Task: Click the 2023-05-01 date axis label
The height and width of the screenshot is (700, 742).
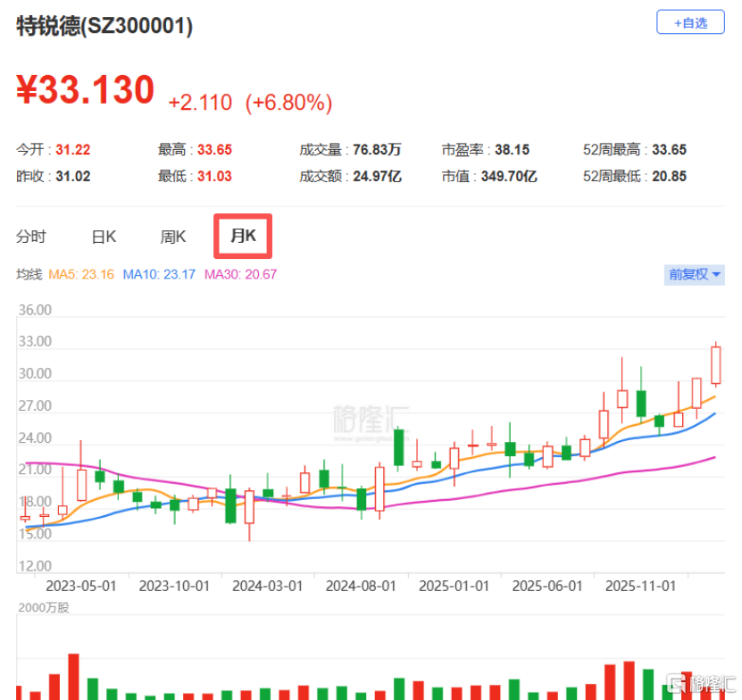Action: pos(80,587)
